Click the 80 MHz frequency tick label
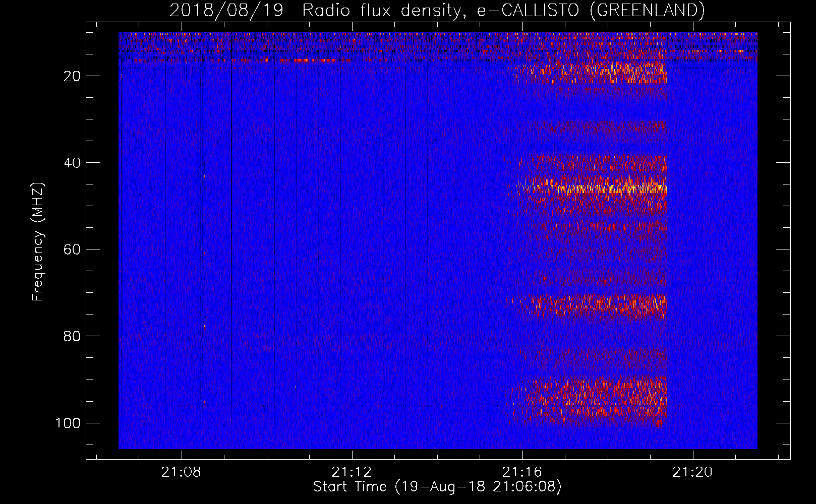The width and height of the screenshot is (816, 504). click(72, 336)
